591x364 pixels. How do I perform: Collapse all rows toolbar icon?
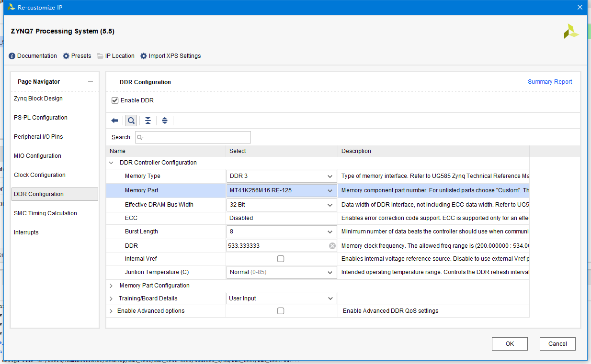148,121
